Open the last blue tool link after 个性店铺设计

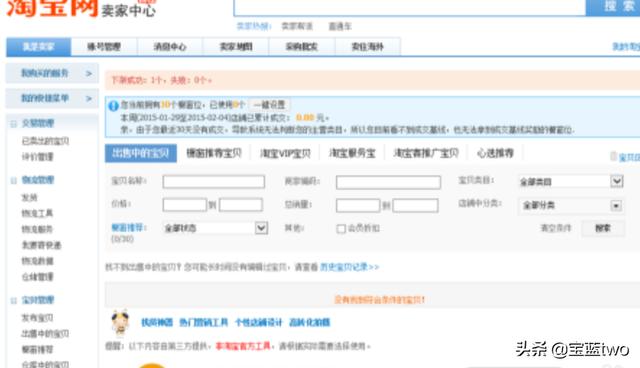309,322
